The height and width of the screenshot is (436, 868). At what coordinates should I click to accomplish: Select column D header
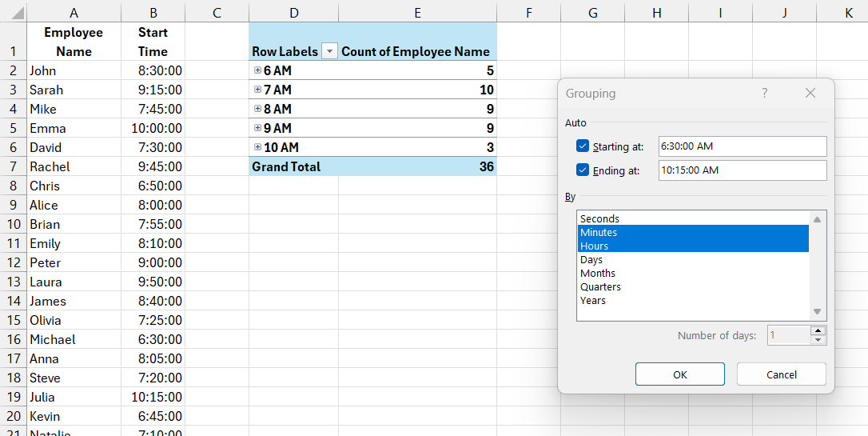(x=294, y=12)
